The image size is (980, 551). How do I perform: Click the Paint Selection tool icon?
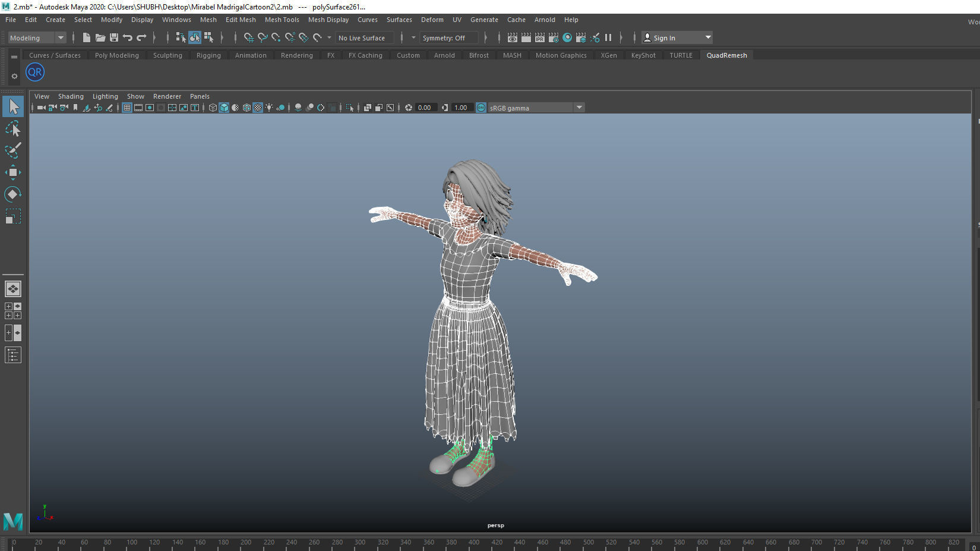pos(13,151)
